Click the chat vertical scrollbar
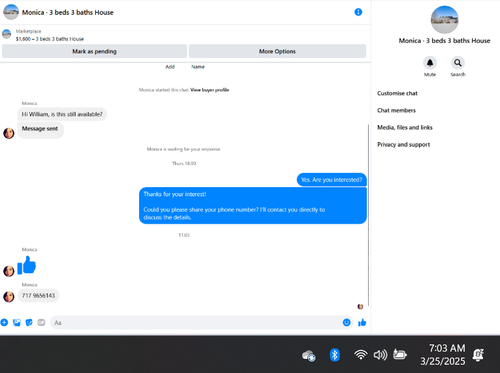 [x=368, y=215]
